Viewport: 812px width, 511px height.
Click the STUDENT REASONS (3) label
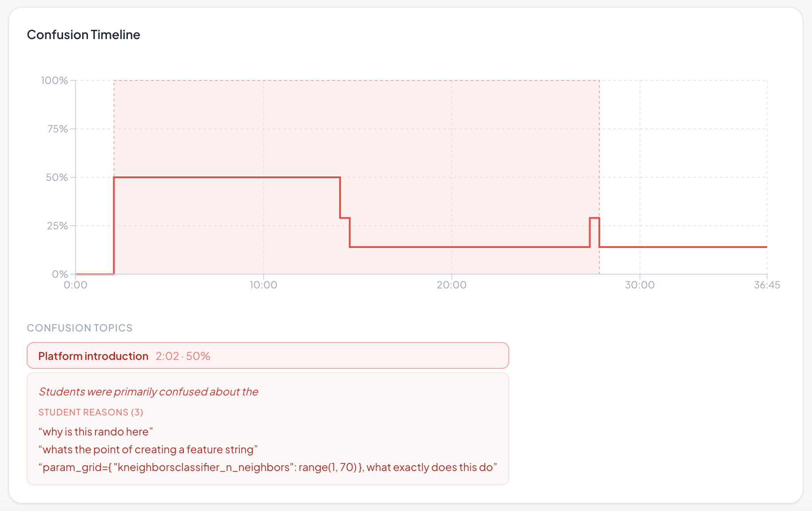coord(91,412)
